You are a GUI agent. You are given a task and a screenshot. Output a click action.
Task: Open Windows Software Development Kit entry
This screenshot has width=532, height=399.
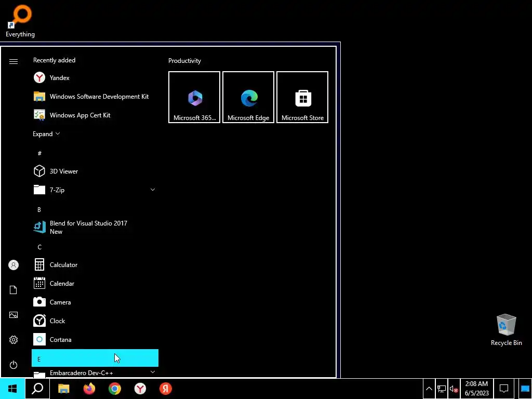(x=95, y=96)
